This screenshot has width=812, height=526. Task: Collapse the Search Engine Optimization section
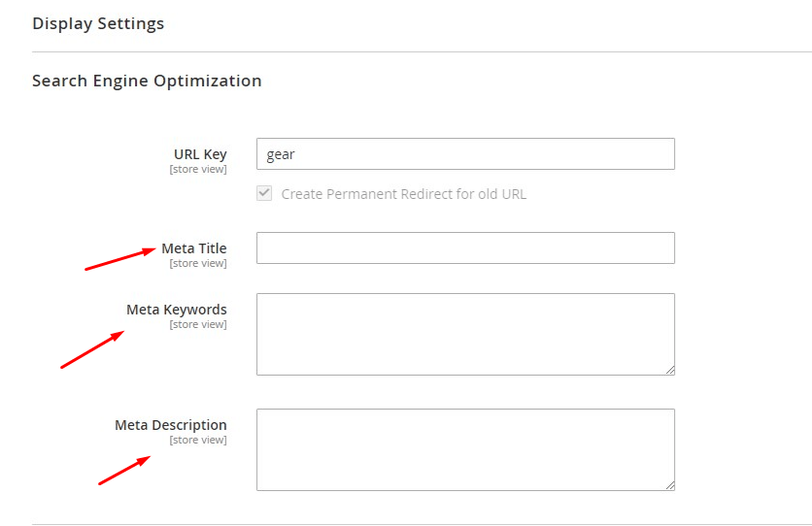pos(147,82)
